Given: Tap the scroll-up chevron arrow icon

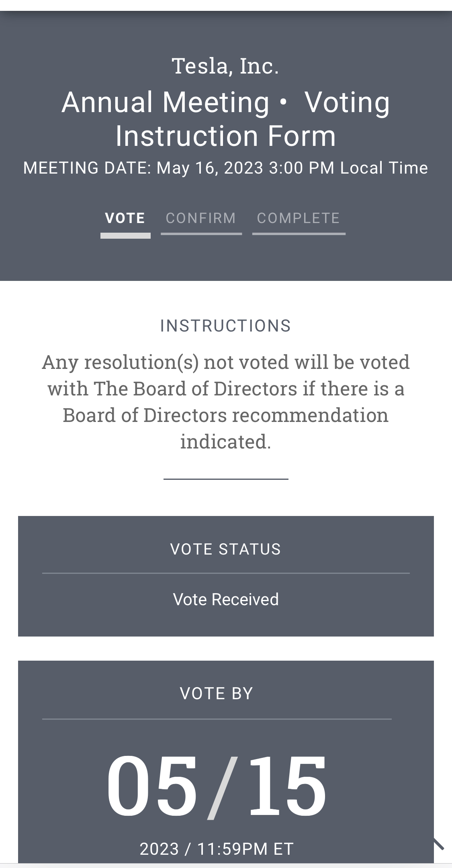Looking at the screenshot, I should (x=438, y=844).
